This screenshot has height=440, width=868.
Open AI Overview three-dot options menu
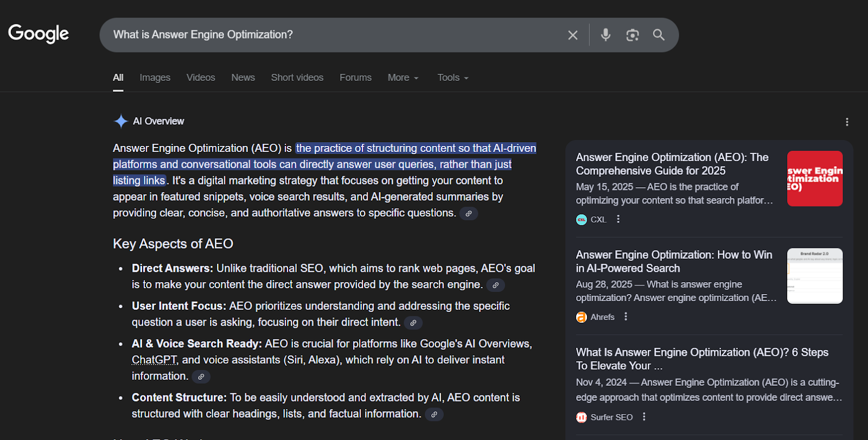coord(846,122)
